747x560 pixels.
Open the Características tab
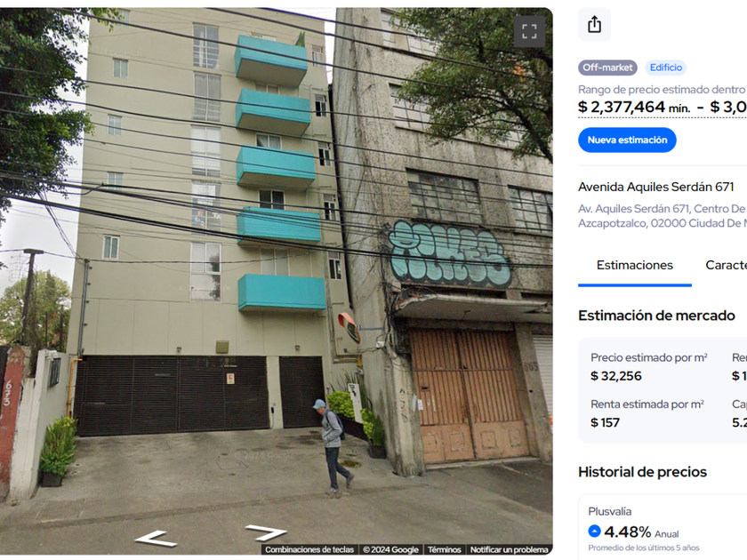[726, 265]
